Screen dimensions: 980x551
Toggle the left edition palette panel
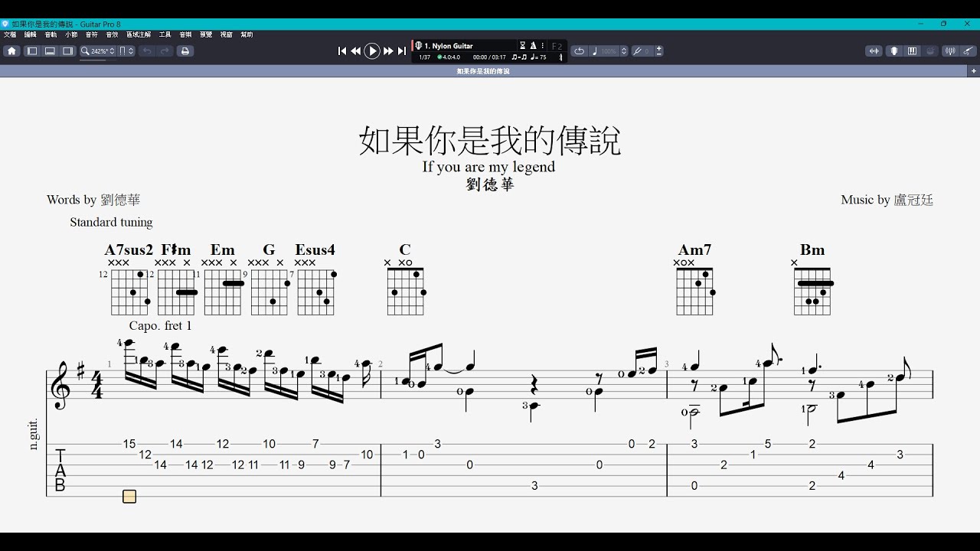32,51
